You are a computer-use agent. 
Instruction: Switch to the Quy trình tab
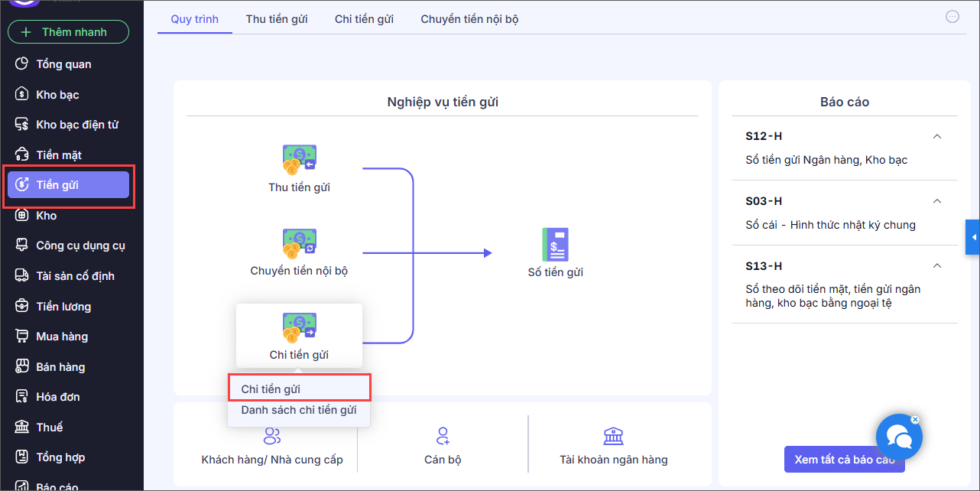coord(195,19)
